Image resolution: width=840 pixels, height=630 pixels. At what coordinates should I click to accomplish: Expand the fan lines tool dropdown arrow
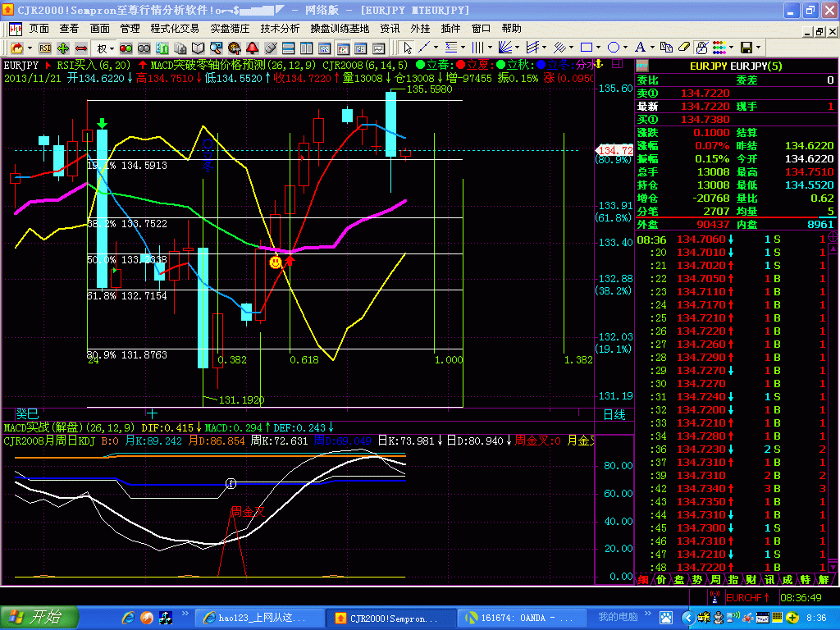tap(517, 48)
